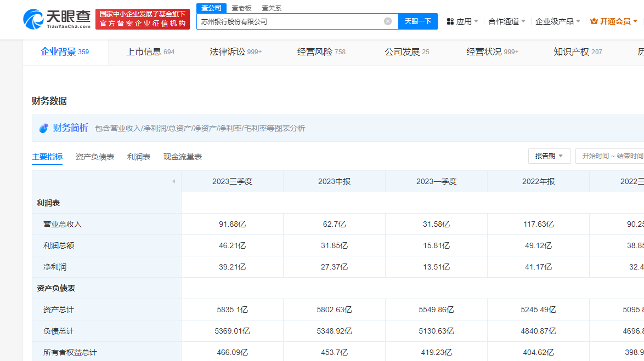Viewport: 644px width, 361px height.
Task: Switch to 经营风险 tab
Action: point(321,52)
